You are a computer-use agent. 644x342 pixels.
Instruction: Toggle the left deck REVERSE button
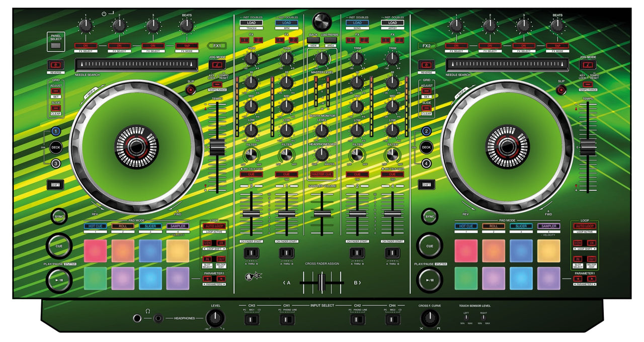point(56,65)
